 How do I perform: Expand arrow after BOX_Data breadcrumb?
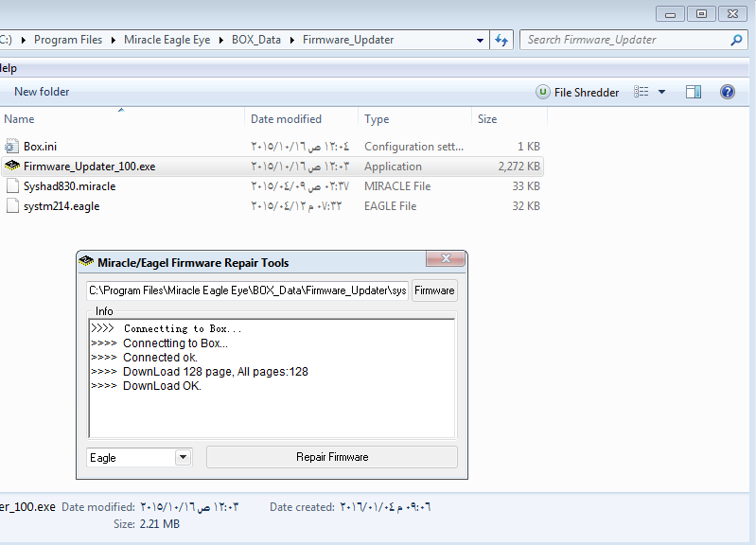coord(291,40)
